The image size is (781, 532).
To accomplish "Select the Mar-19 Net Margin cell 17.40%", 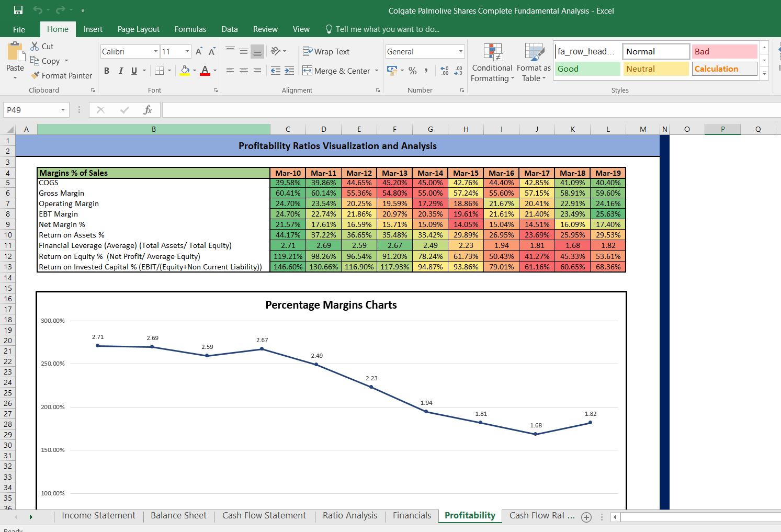I will (x=608, y=224).
